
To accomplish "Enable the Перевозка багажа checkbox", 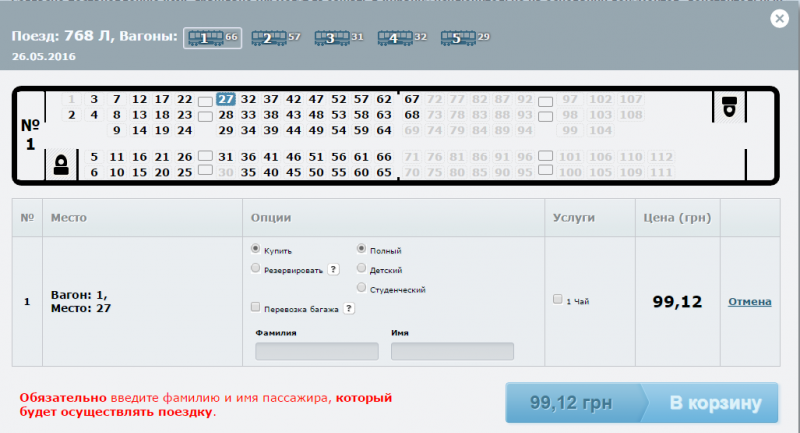I will [256, 308].
